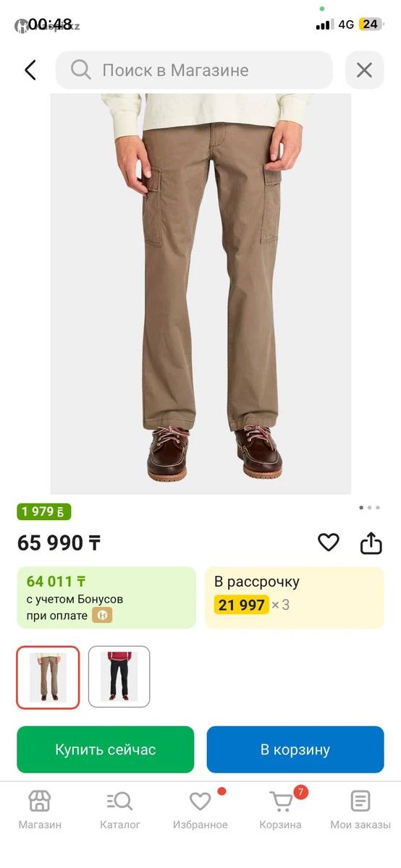Image resolution: width=401 pixels, height=868 pixels.
Task: Add item to favorites with heart icon
Action: [x=329, y=542]
